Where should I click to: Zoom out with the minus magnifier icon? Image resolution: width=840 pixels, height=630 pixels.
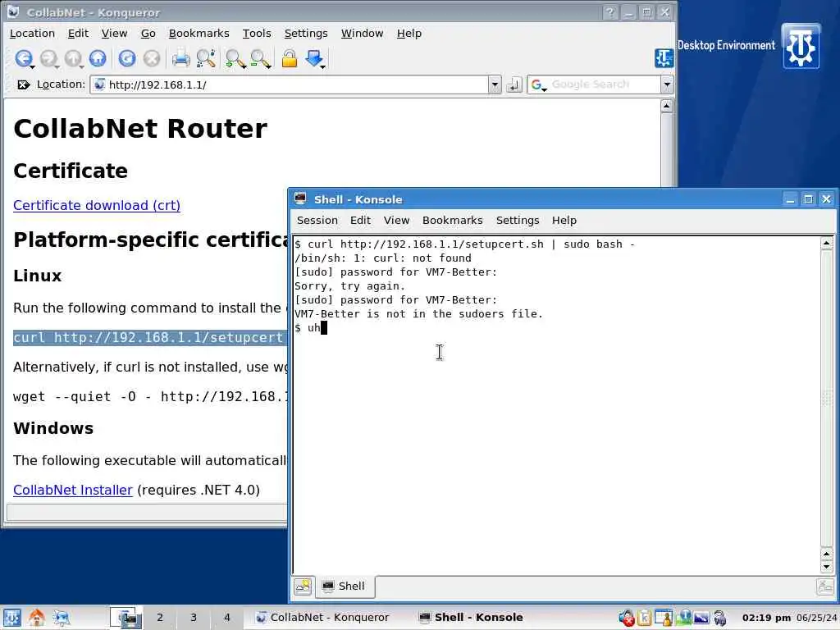(260, 59)
